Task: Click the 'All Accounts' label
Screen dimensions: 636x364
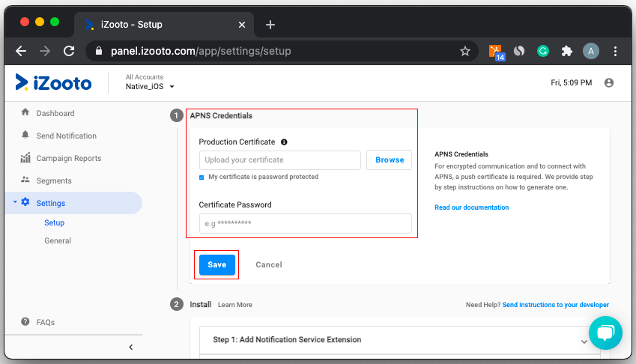Action: (145, 77)
